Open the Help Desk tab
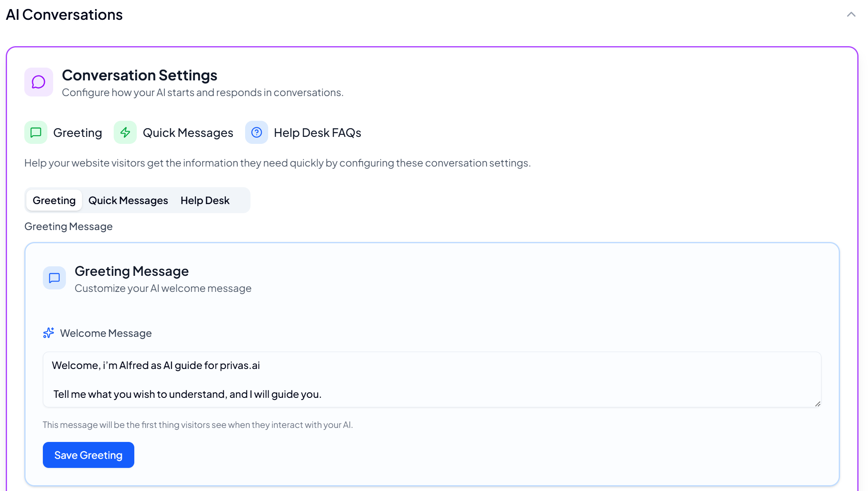This screenshot has height=491, width=868. (205, 200)
